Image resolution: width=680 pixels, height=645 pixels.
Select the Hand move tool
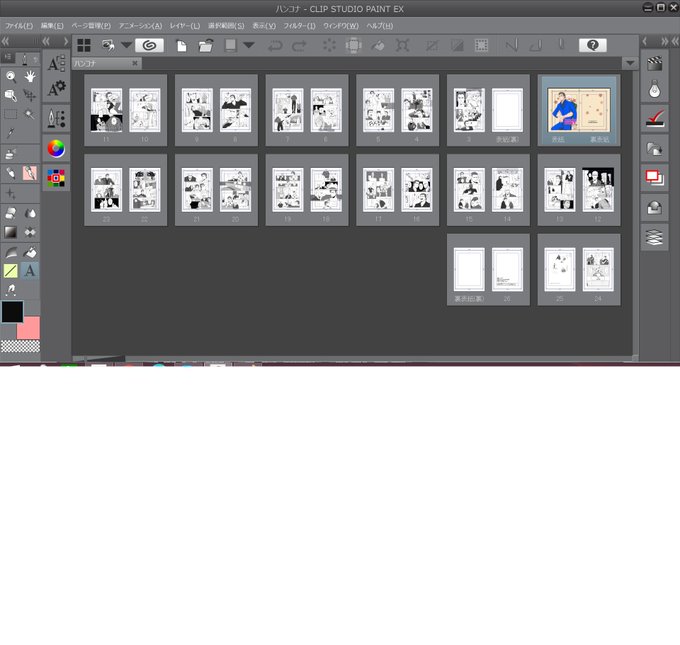pyautogui.click(x=30, y=77)
